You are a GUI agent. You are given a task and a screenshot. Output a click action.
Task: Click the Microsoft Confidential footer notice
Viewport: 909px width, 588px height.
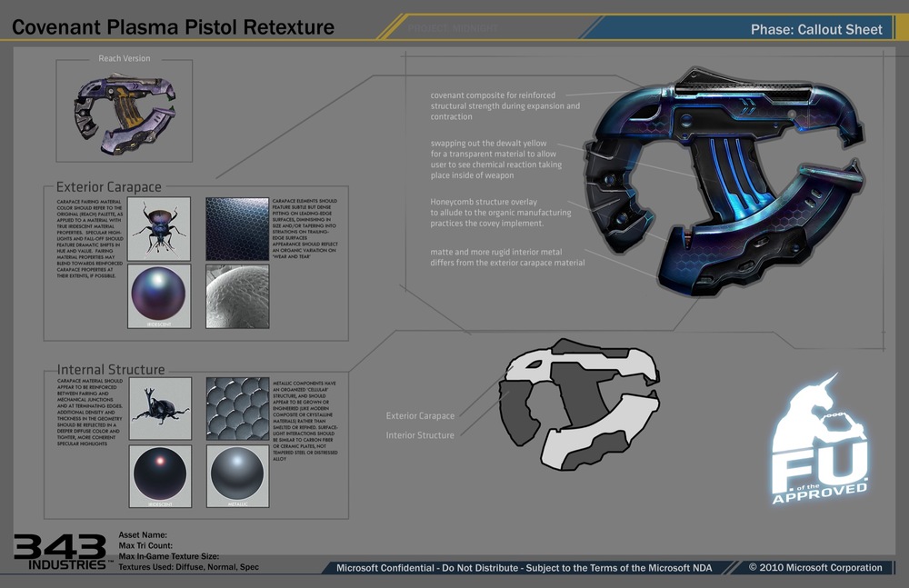point(524,568)
